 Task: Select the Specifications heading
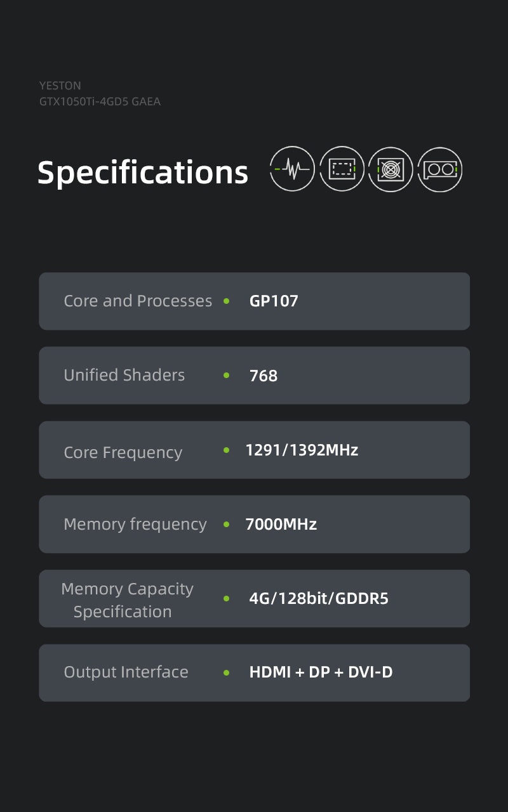(x=143, y=173)
